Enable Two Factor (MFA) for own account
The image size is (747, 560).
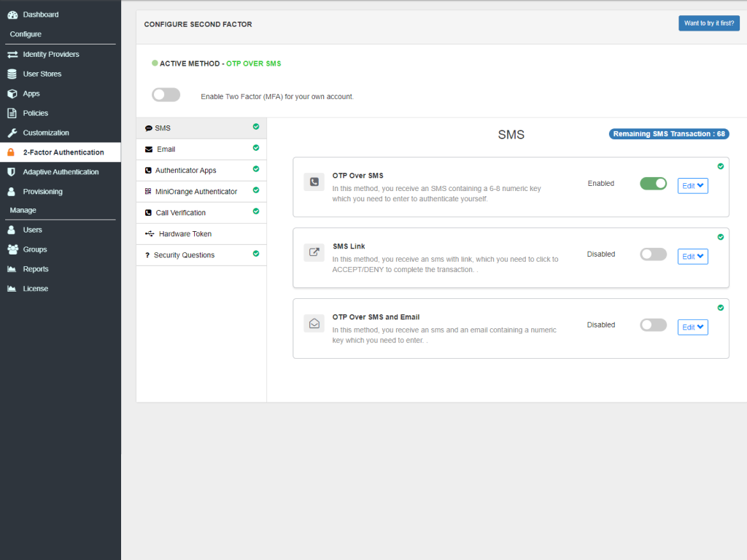pos(166,95)
